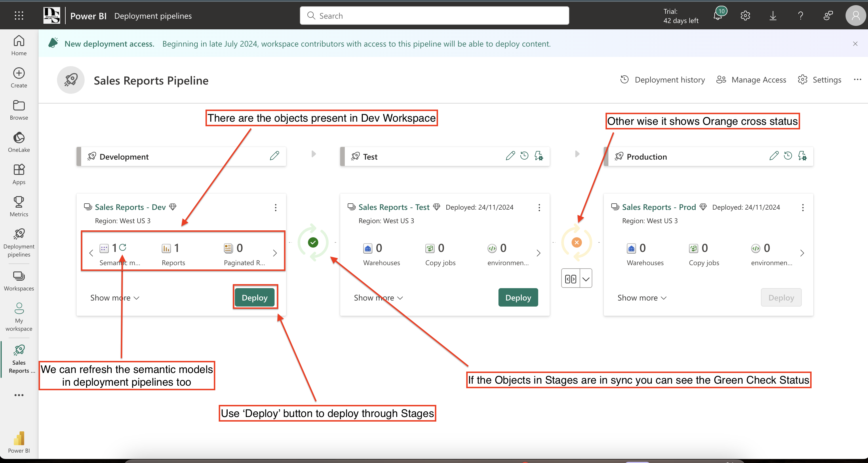
Task: Click the orange cross compare status indicator
Action: 576,242
